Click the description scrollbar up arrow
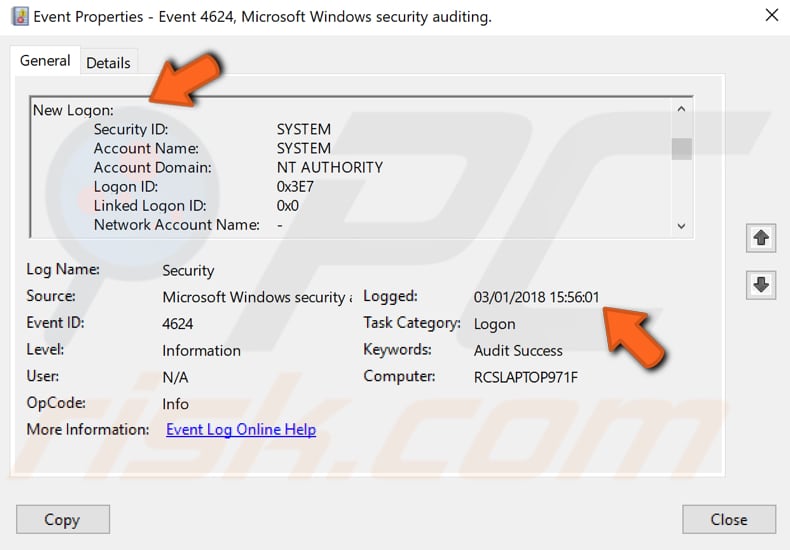Screen dimensions: 790x550 pyautogui.click(x=681, y=109)
